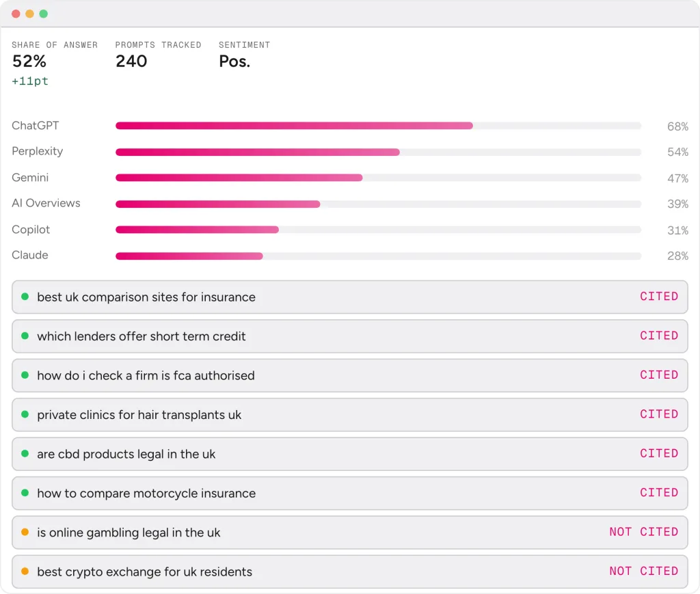This screenshot has height=594, width=700.
Task: Click the Perplexity label
Action: pos(37,152)
